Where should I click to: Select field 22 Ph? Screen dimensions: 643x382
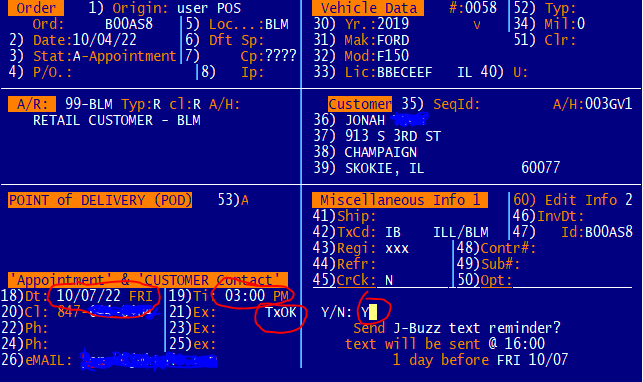25,328
